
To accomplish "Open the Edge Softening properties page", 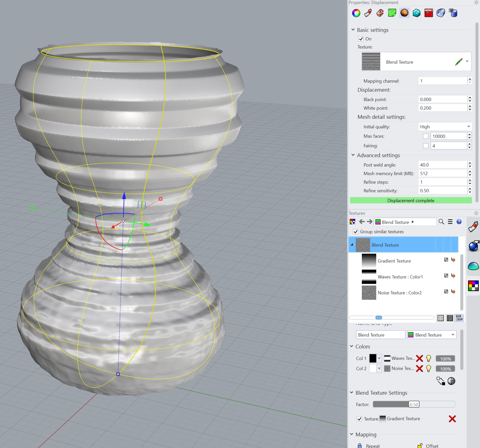I will click(x=416, y=13).
